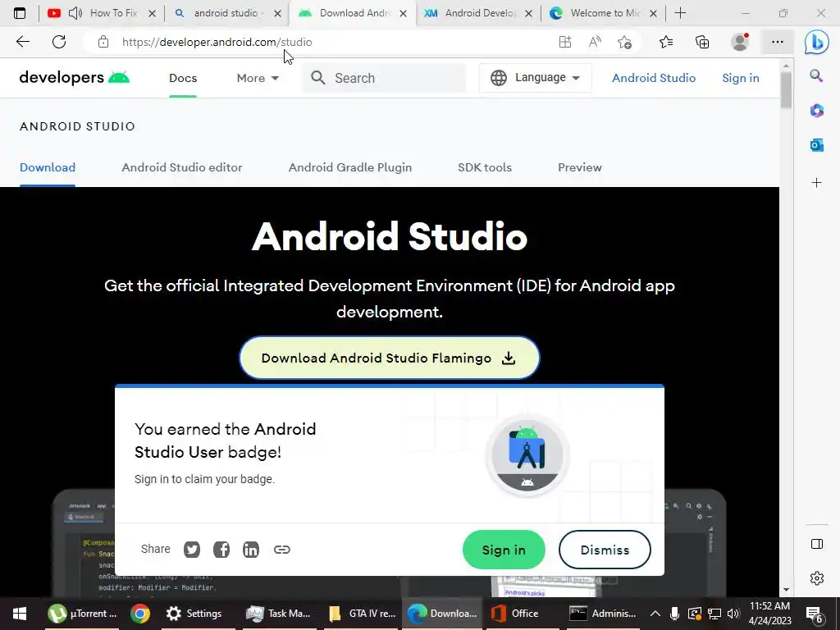The height and width of the screenshot is (630, 840).
Task: Click the Android developers logo
Action: coord(75,78)
